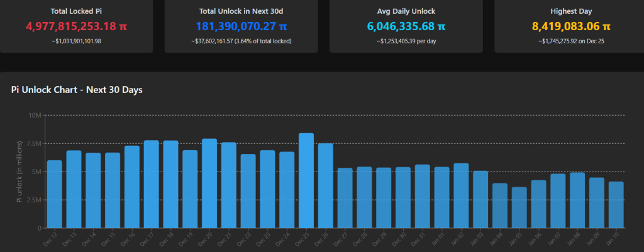Select the Dec 12 bar in the unlock chart
Viewport: 644px width, 252px height.
tap(55, 194)
